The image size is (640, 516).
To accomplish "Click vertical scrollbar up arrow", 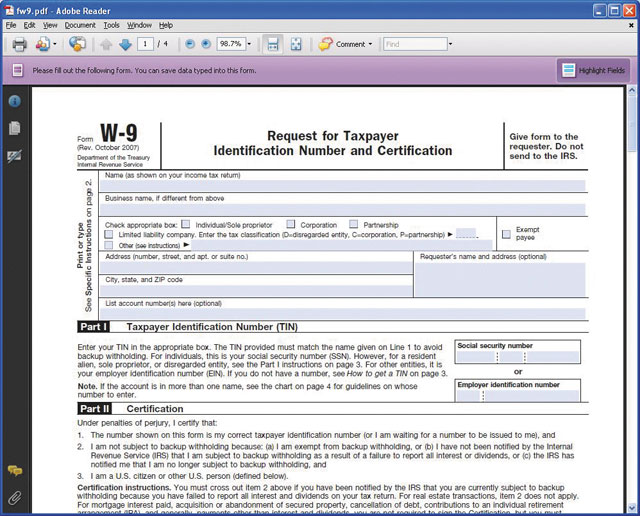I will 632,91.
